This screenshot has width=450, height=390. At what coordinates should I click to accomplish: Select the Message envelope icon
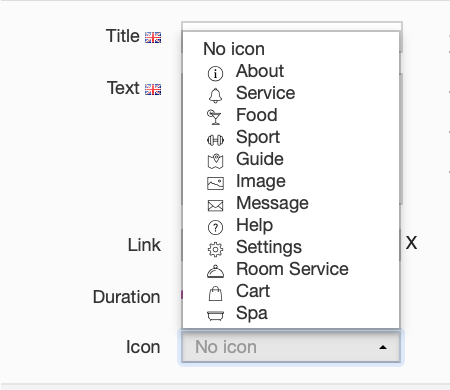[215, 206]
